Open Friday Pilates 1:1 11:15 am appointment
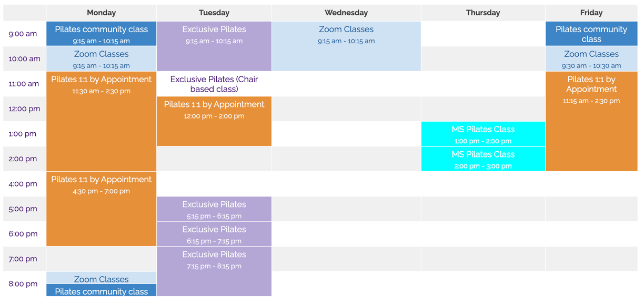 pyautogui.click(x=591, y=121)
